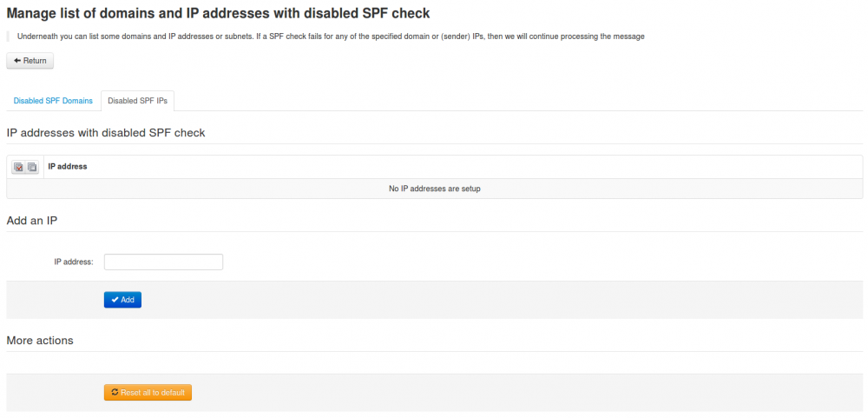Click the refresh icon on Reset button
The height and width of the screenshot is (418, 868).
click(x=115, y=393)
